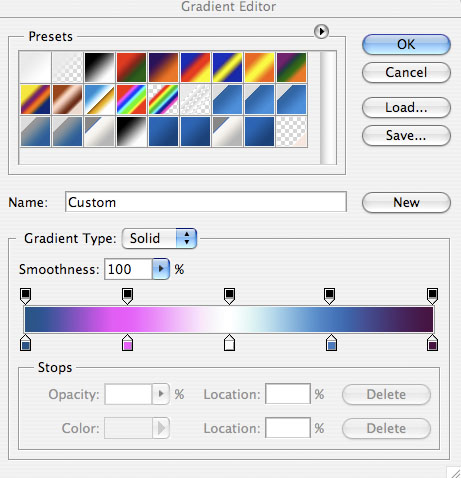Select the leftmost opacity stop
This screenshot has width=461, height=478.
(x=26, y=296)
